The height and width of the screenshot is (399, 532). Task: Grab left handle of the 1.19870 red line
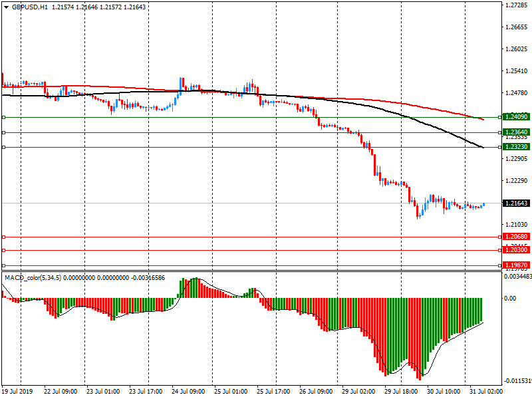point(4,265)
